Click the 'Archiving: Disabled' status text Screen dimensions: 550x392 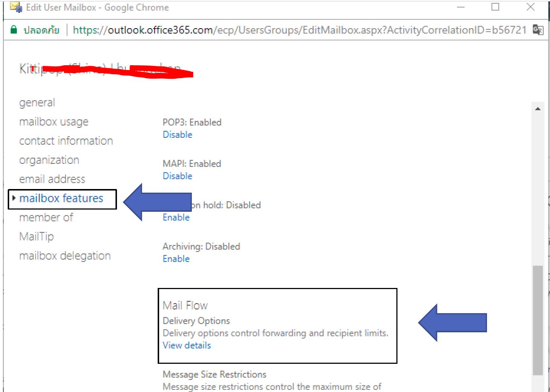(x=201, y=246)
